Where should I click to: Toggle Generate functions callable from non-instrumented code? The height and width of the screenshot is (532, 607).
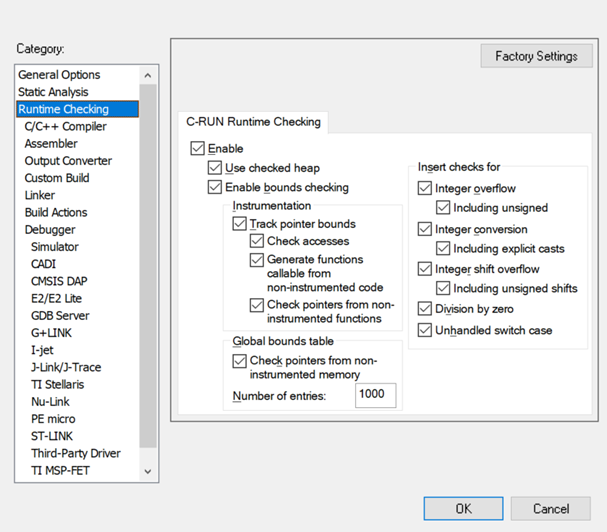(257, 259)
